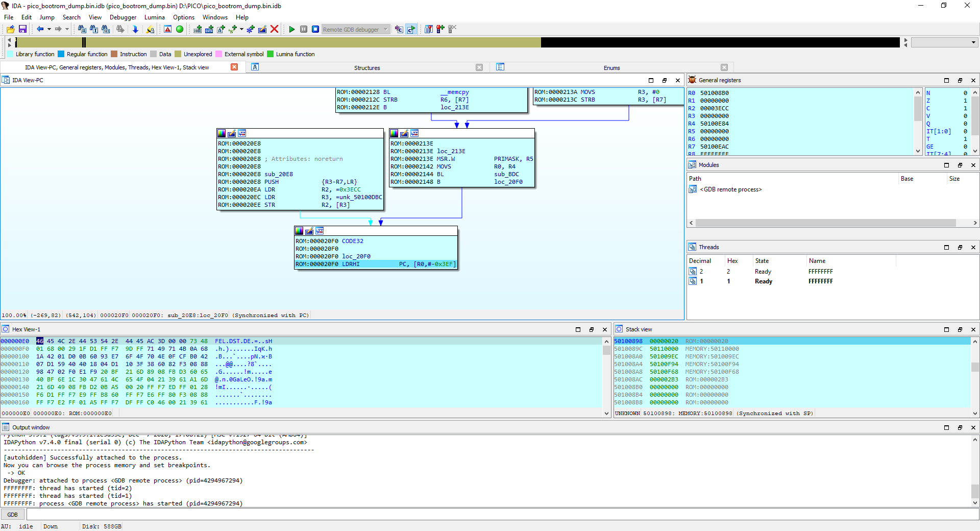The image size is (980, 531).
Task: Click the blue down-arrow jump icon
Action: pos(135,29)
